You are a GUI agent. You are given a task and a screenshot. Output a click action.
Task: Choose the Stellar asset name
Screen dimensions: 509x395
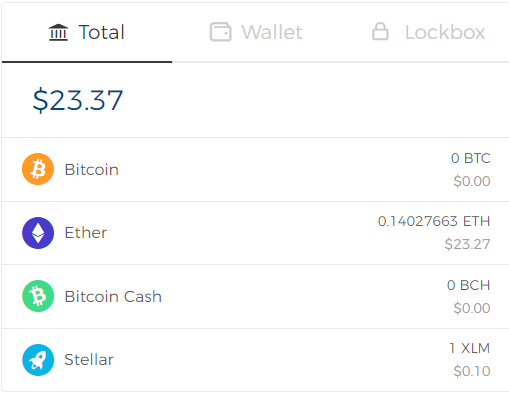89,360
